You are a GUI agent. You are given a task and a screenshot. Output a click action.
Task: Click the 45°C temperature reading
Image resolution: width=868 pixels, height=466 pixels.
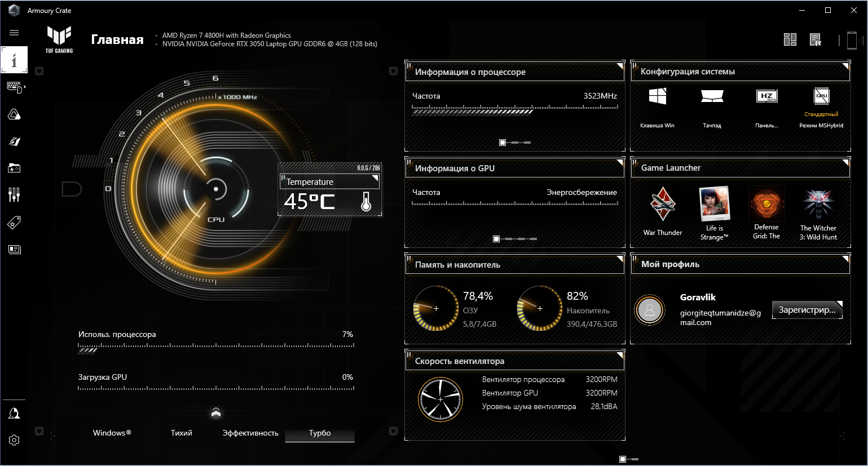pyautogui.click(x=310, y=201)
